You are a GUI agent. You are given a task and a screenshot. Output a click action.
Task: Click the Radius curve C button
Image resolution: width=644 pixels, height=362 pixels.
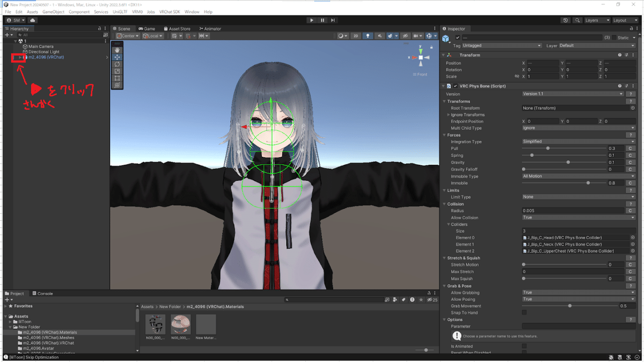click(x=631, y=211)
